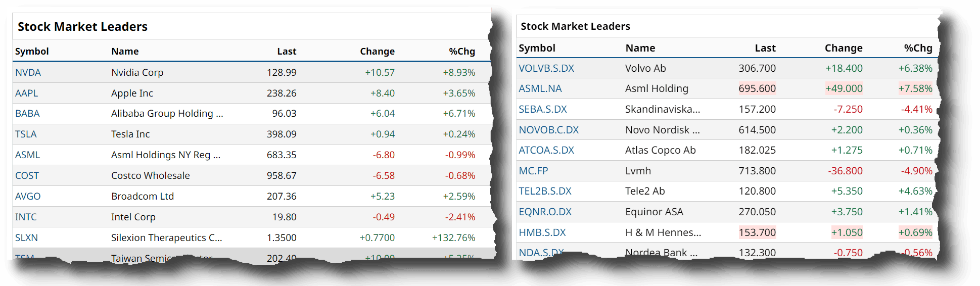980x286 pixels.
Task: Open SLXN Silexion Therapeutics symbol link
Action: click(26, 238)
